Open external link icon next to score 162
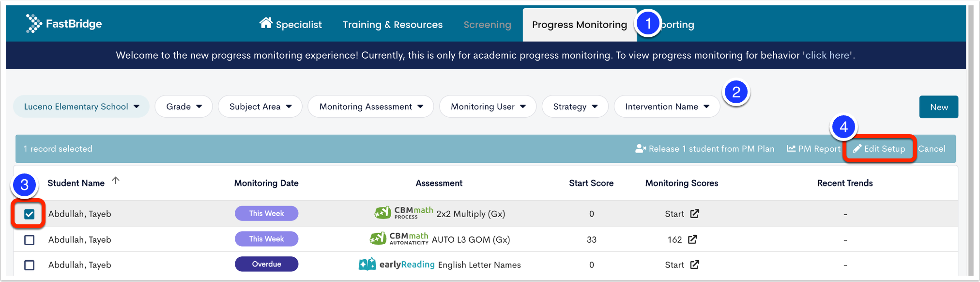The height and width of the screenshot is (282, 980). click(693, 239)
